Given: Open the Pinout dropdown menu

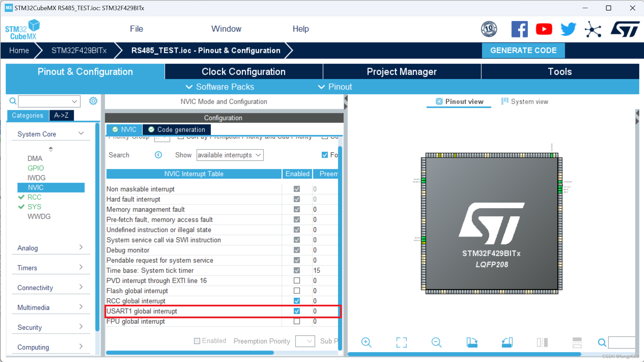Looking at the screenshot, I should pos(335,87).
